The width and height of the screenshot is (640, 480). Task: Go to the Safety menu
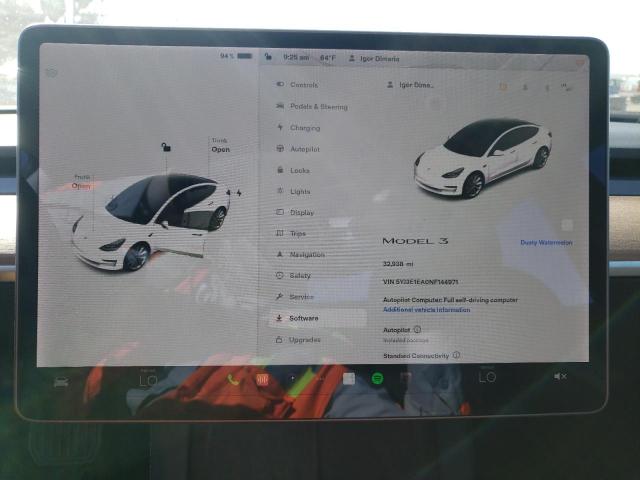293,276
